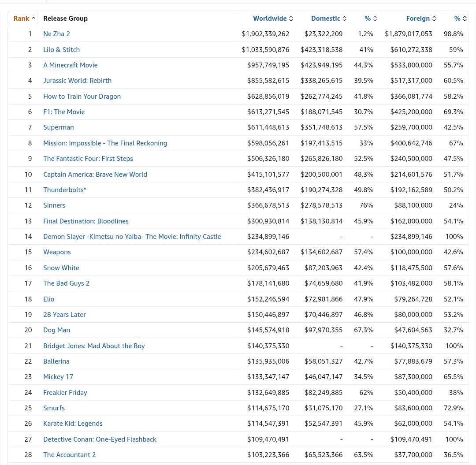Viewport: 476px width, 465px height.
Task: Open the Smurfs link
Action: point(54,408)
